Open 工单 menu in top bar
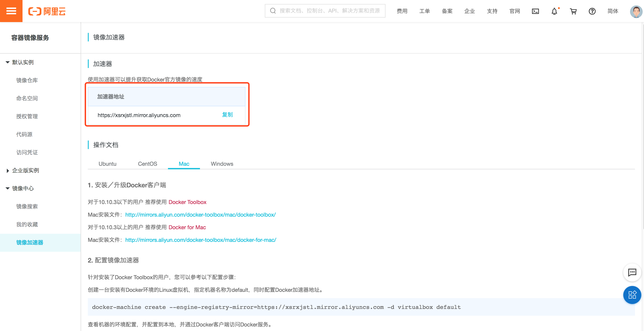644x331 pixels. coord(424,11)
